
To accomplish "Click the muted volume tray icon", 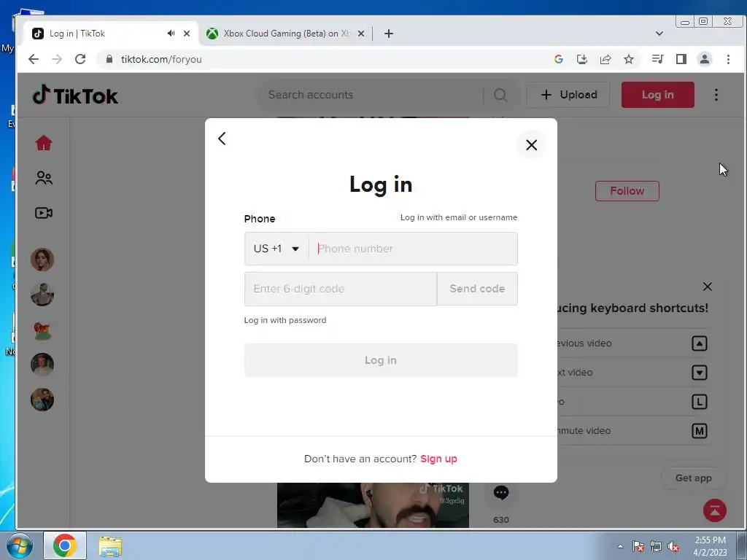I will coord(673,547).
